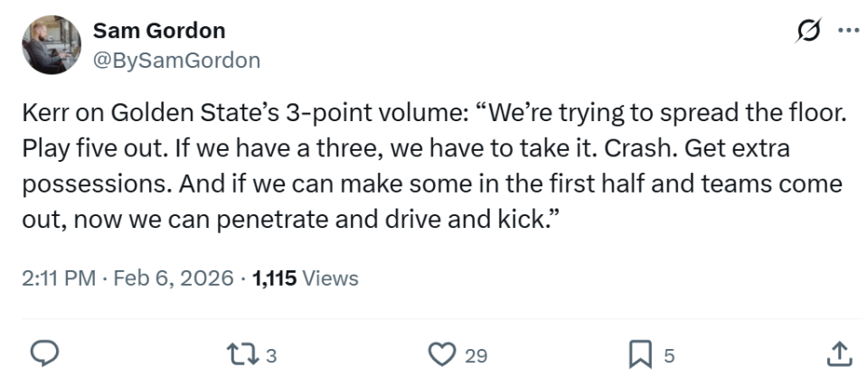Viewport: 868px width, 377px height.
Task: Open the @BySamGordon handle link
Action: point(176,60)
